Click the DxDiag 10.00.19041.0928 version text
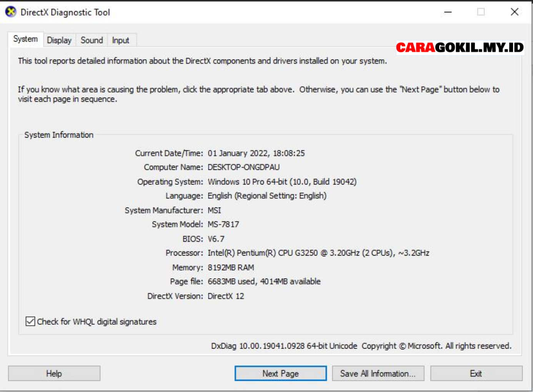 pos(284,346)
